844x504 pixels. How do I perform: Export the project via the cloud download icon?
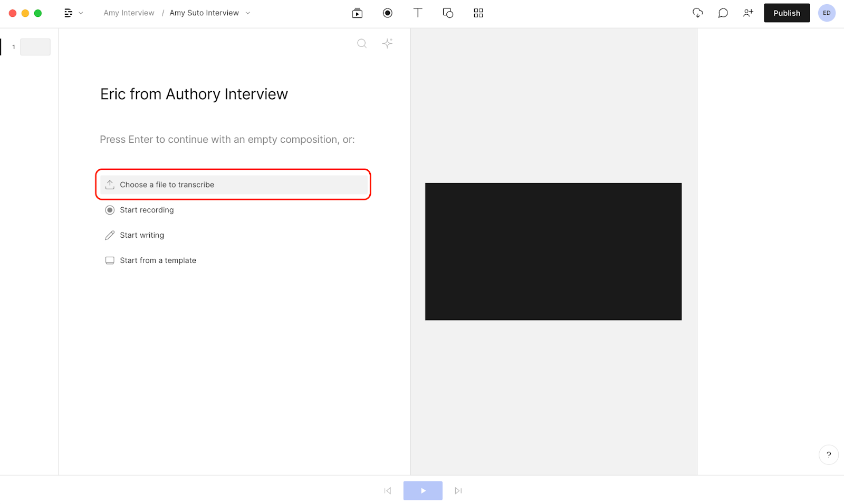pyautogui.click(x=697, y=13)
